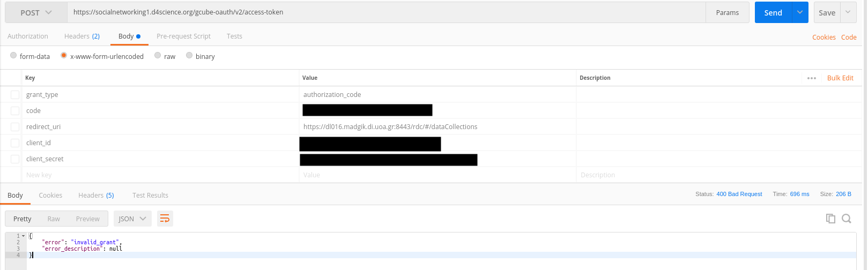
Task: Collapse JSON object using line 1 fold arrow
Action: (24, 236)
